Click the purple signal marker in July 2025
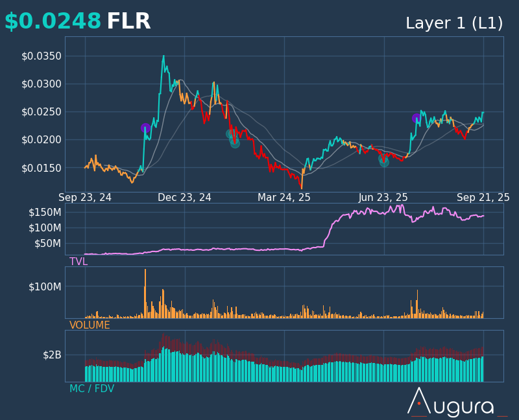 pos(416,118)
